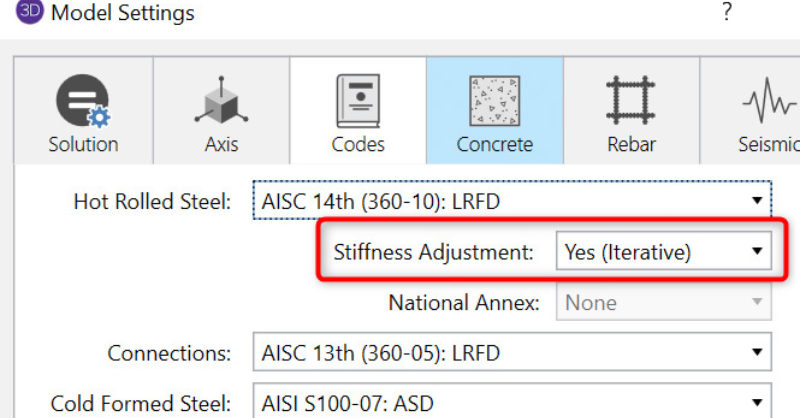Expand the Cold Formed Steel dropdown
This screenshot has width=800, height=418.
pos(513,404)
